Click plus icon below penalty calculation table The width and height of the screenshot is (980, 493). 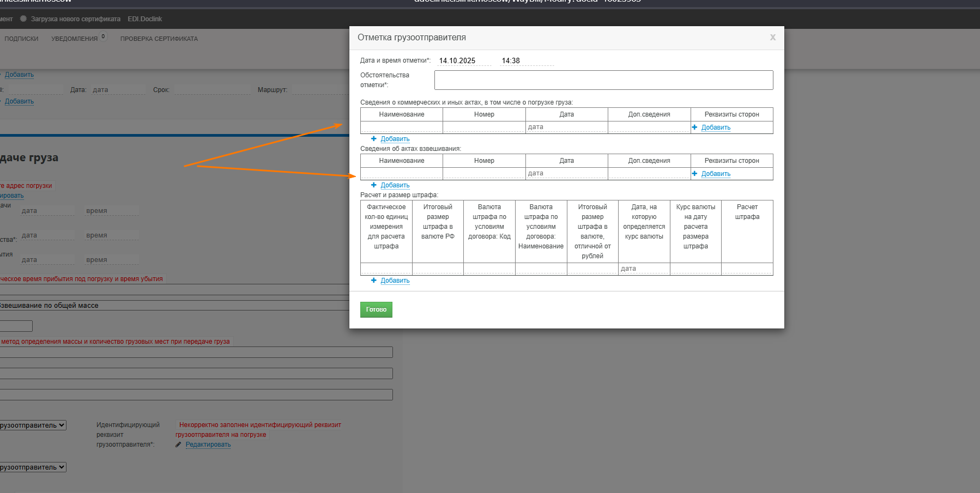click(373, 281)
